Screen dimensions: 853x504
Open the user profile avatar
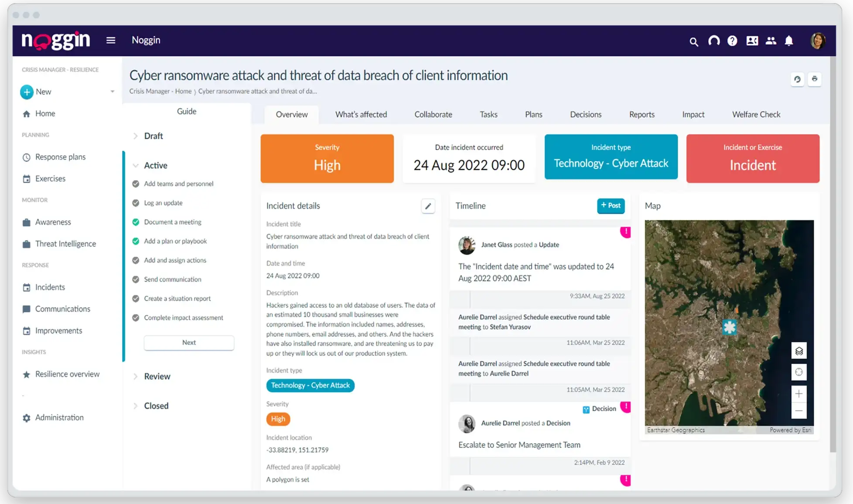[818, 41]
